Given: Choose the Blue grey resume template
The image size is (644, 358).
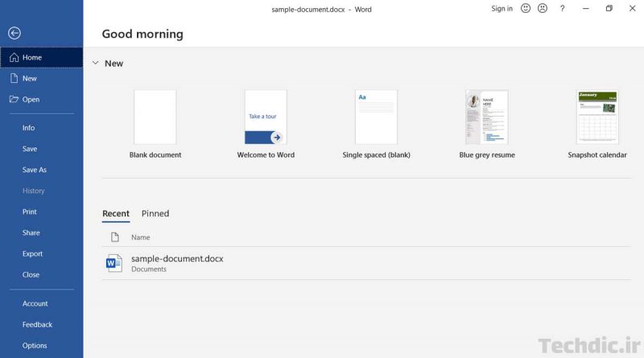Looking at the screenshot, I should (x=487, y=117).
